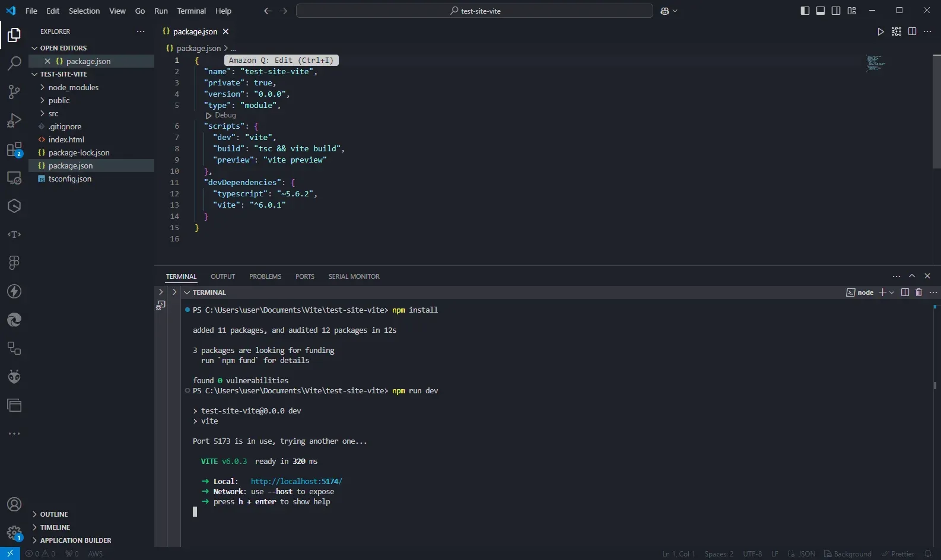
Task: Expand the Timeline section
Action: click(55, 527)
